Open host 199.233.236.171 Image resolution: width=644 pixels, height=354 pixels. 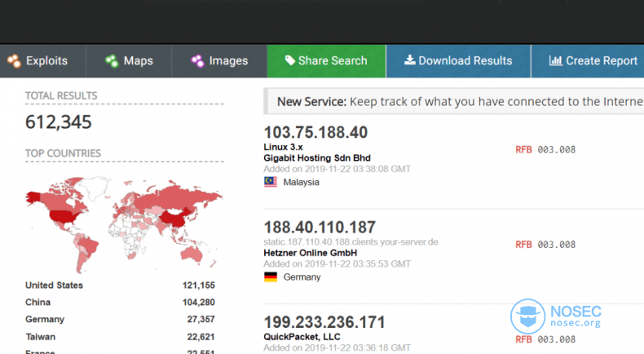tap(324, 322)
